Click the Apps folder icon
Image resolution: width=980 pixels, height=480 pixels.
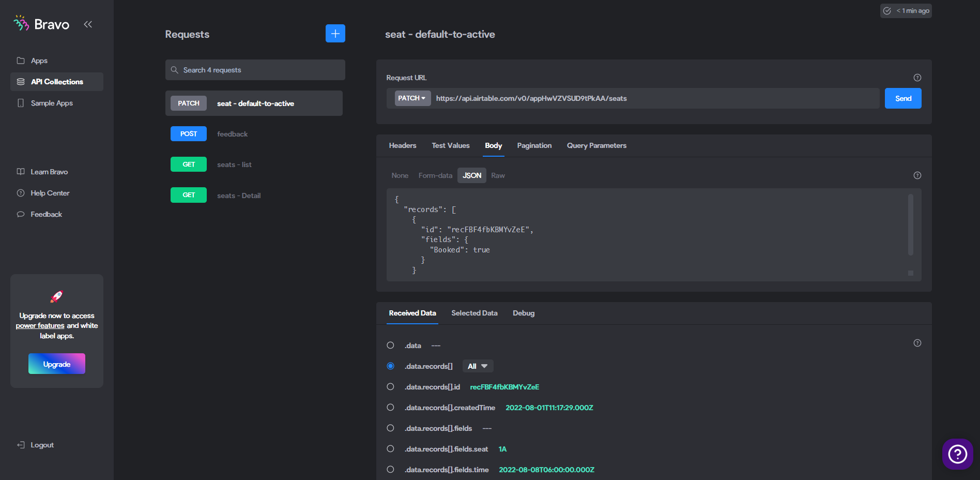tap(21, 61)
